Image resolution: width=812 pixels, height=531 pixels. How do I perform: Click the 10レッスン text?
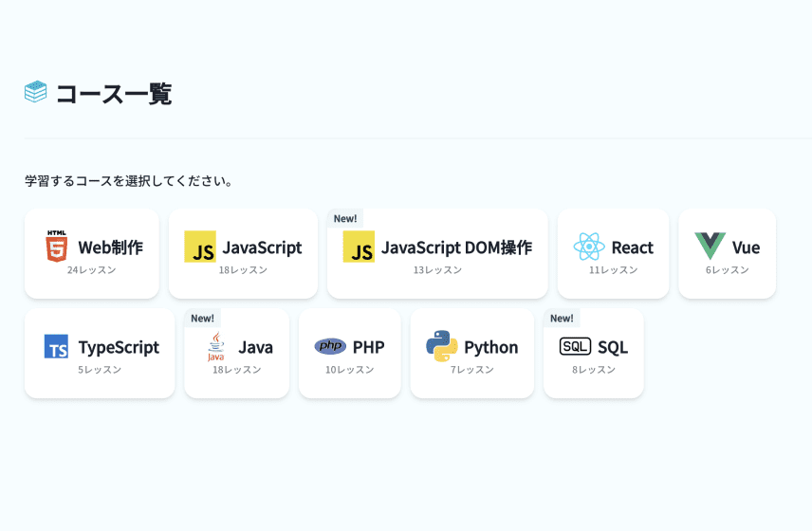349,370
